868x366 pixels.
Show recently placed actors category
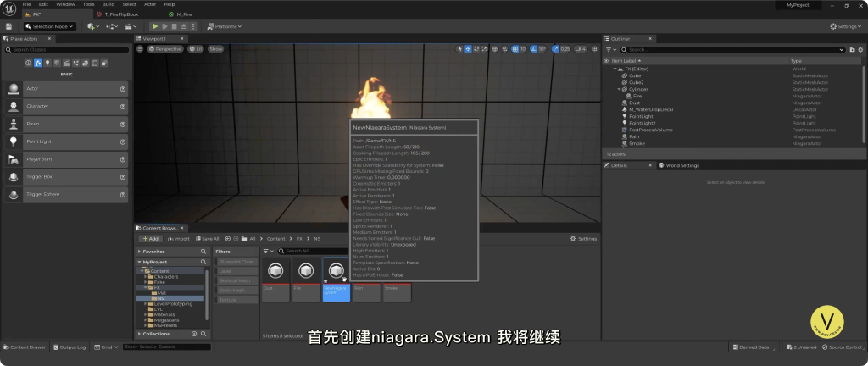pyautogui.click(x=28, y=63)
